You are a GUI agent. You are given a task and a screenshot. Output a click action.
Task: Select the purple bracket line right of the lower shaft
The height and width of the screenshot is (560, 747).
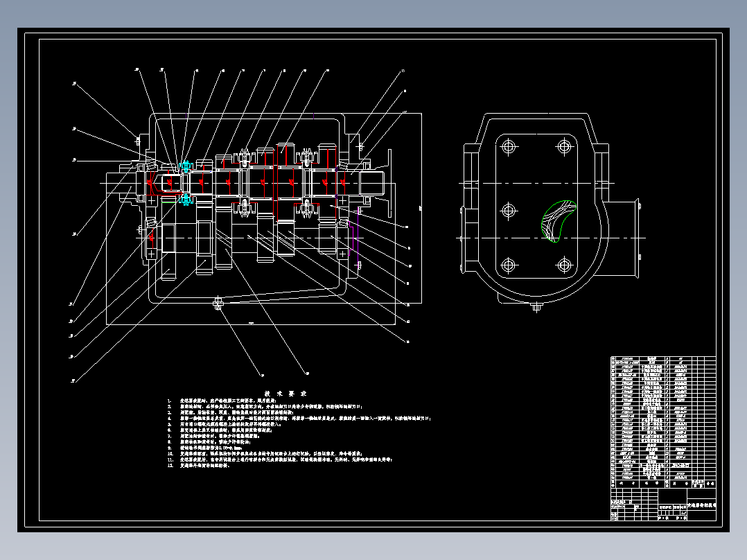tap(353, 237)
